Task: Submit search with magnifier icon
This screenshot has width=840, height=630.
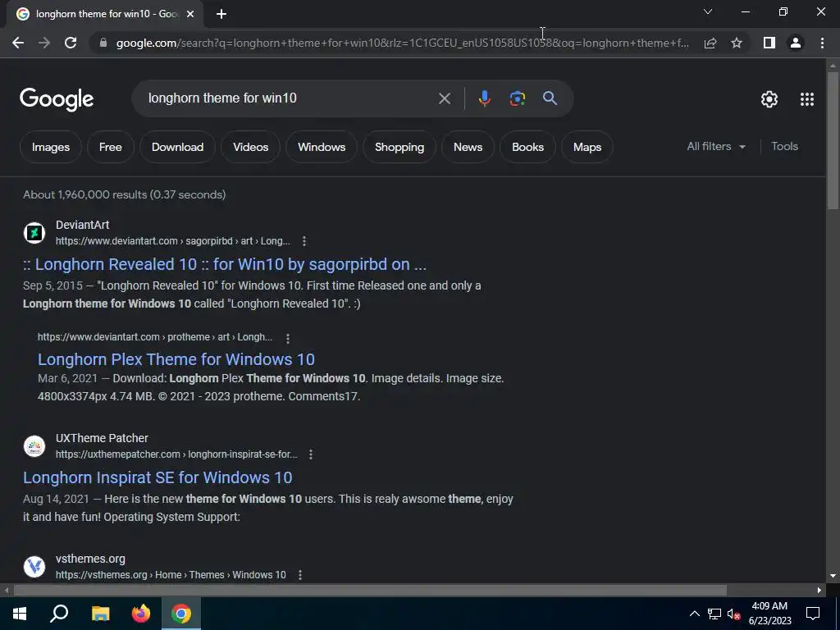Action: 550,98
